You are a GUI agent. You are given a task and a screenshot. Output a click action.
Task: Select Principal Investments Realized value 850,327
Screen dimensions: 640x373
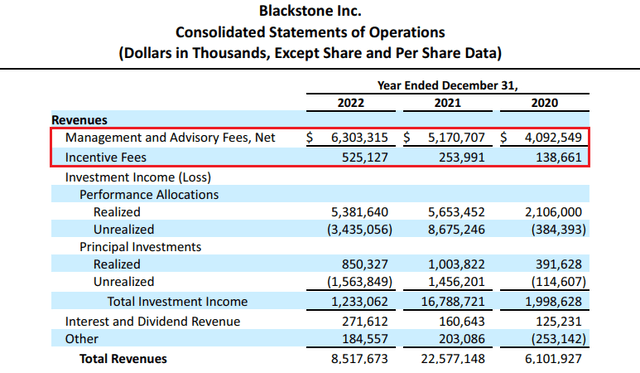(365, 264)
